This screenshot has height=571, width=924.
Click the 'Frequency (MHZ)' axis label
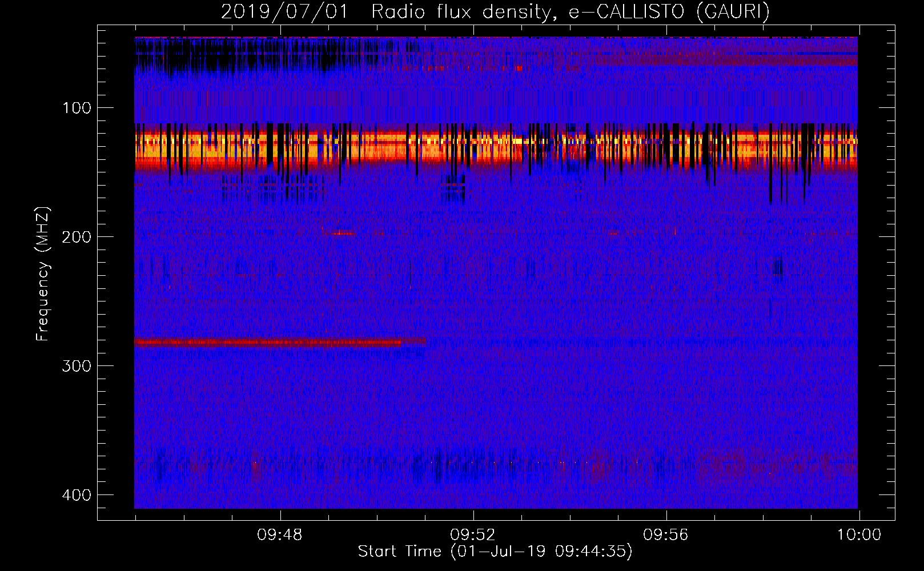click(x=43, y=274)
